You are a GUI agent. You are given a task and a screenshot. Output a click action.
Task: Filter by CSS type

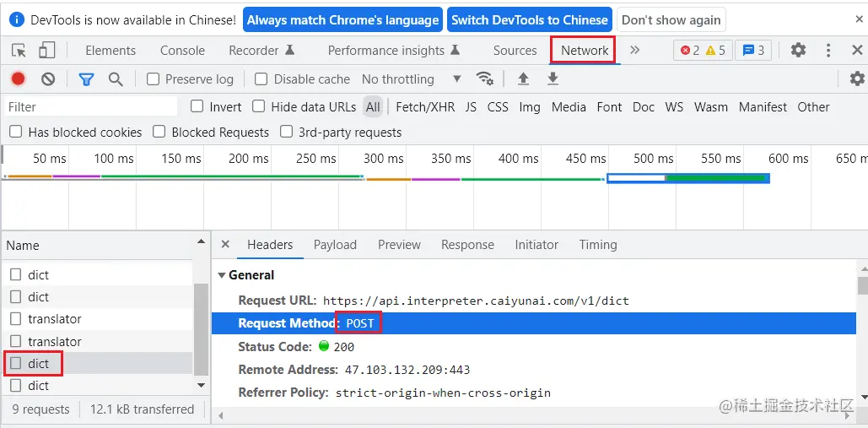tap(498, 107)
